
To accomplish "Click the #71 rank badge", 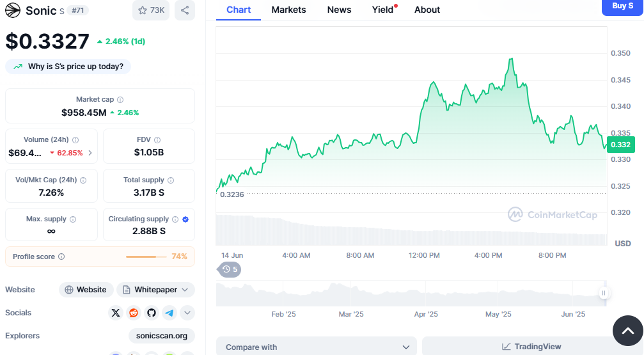I will (x=77, y=10).
